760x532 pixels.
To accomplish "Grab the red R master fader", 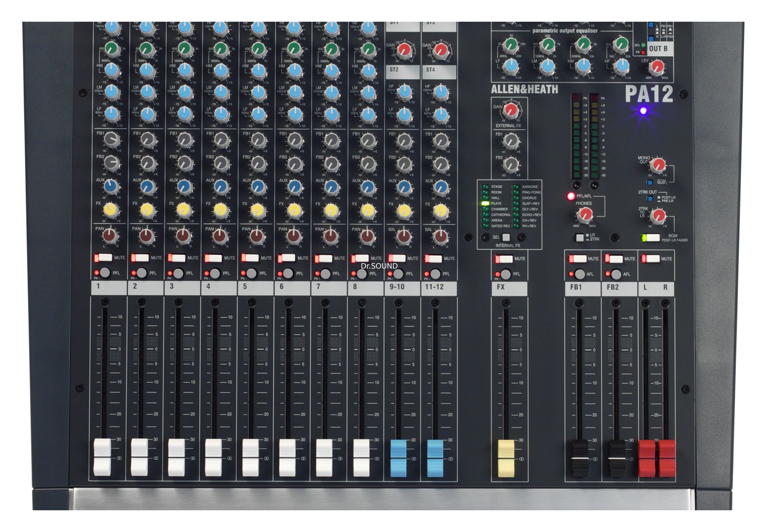I will pos(666,458).
